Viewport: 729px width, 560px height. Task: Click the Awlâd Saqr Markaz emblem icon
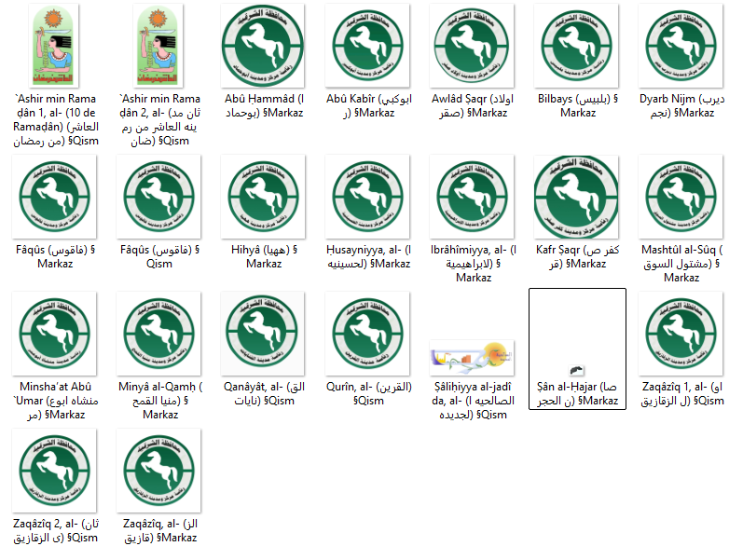pos(472,46)
